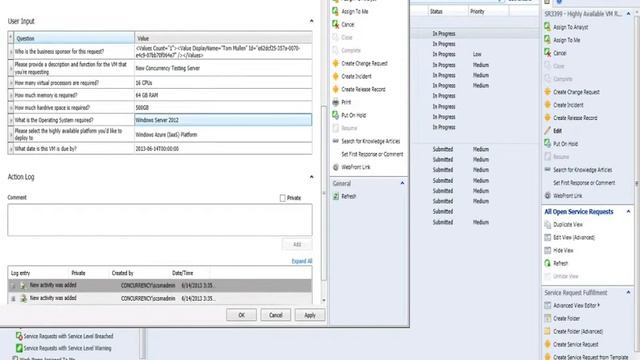The image size is (640, 360).
Task: Select the 500GB value cell
Action: (223, 108)
